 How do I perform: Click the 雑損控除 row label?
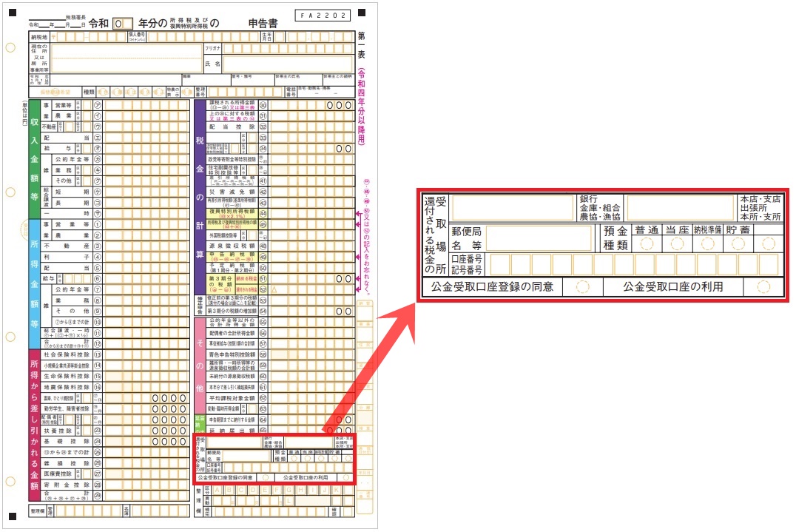point(66,463)
